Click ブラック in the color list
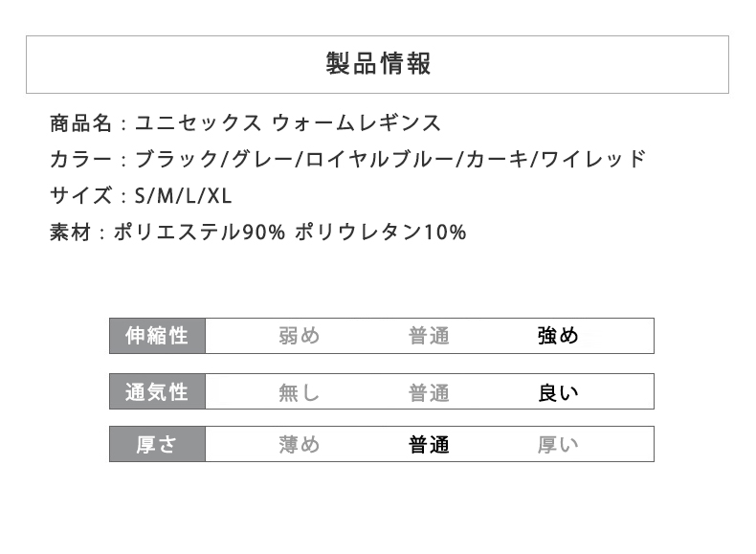The width and height of the screenshot is (756, 554). 176,159
